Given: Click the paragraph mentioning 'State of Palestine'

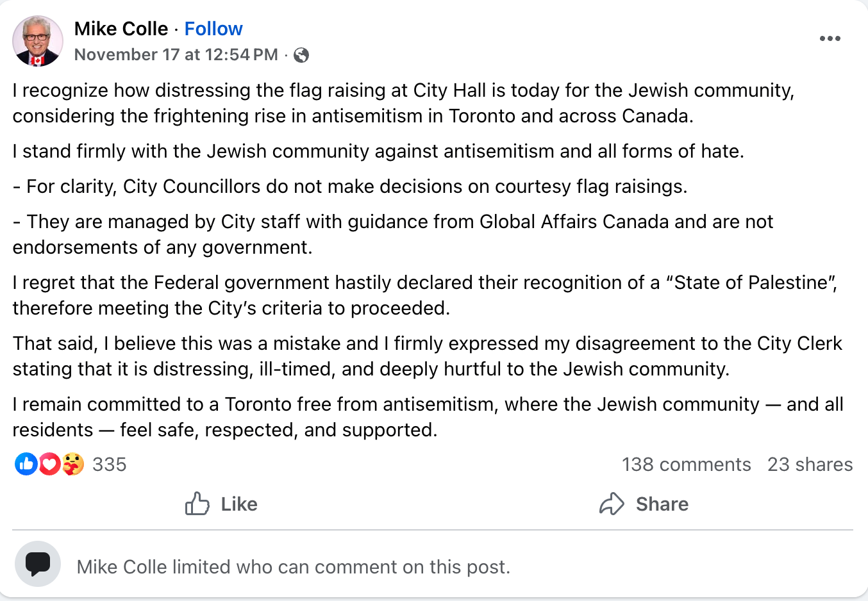Looking at the screenshot, I should coord(424,295).
